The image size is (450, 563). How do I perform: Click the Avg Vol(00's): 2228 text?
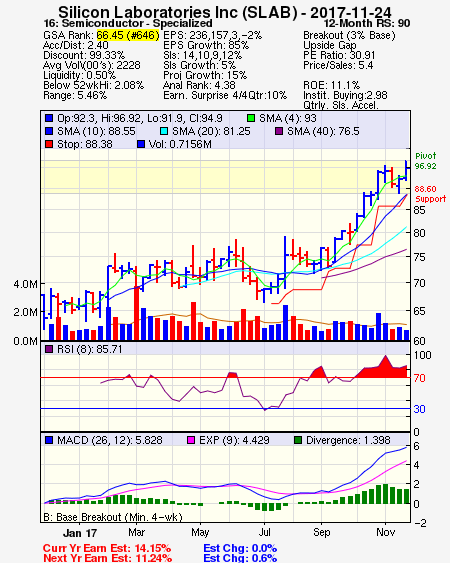pyautogui.click(x=92, y=65)
